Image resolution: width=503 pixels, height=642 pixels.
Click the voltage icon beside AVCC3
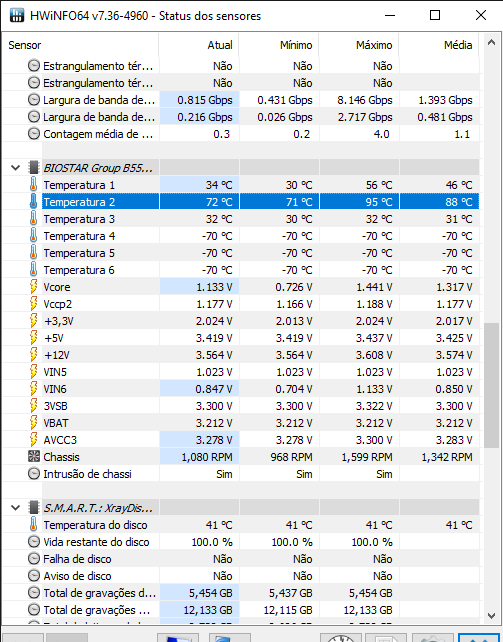pos(34,440)
